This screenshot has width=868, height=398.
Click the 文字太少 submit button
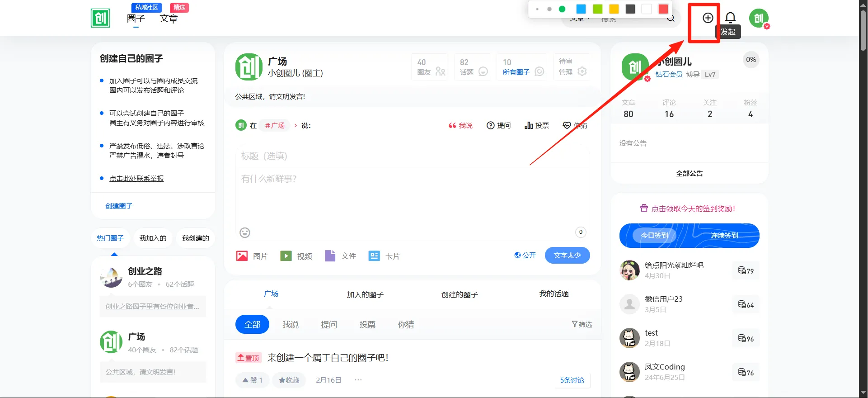click(567, 255)
